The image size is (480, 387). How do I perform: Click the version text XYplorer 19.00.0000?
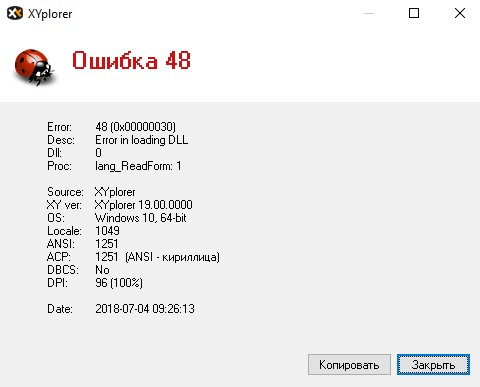pos(143,205)
